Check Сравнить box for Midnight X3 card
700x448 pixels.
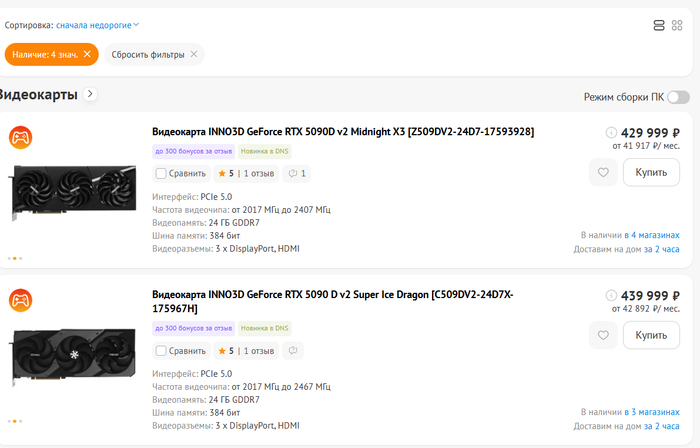coord(161,174)
